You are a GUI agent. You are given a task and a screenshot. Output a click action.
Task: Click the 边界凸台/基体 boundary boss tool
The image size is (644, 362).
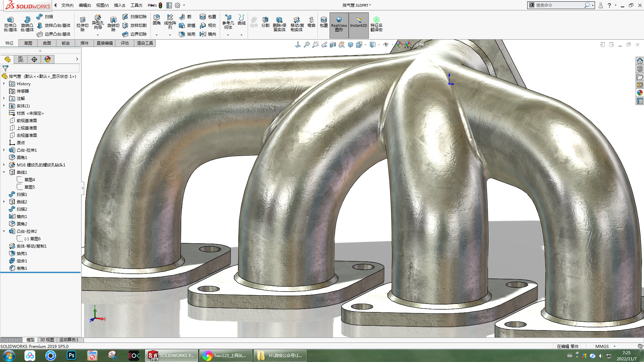[54, 34]
